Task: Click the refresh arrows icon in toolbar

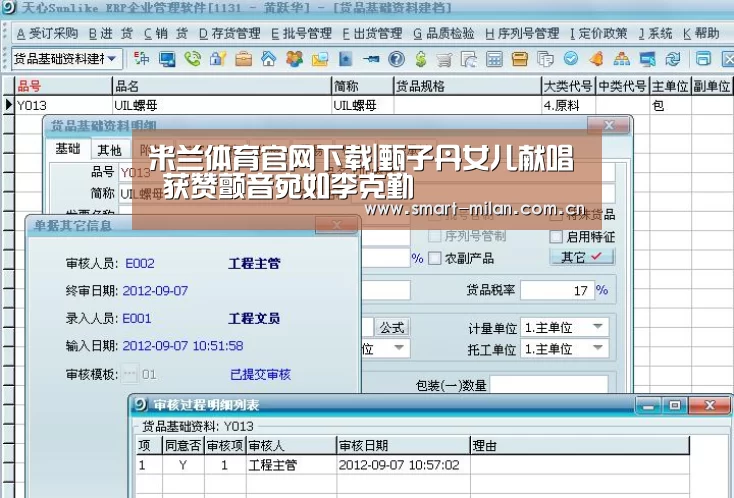Action: (673, 59)
